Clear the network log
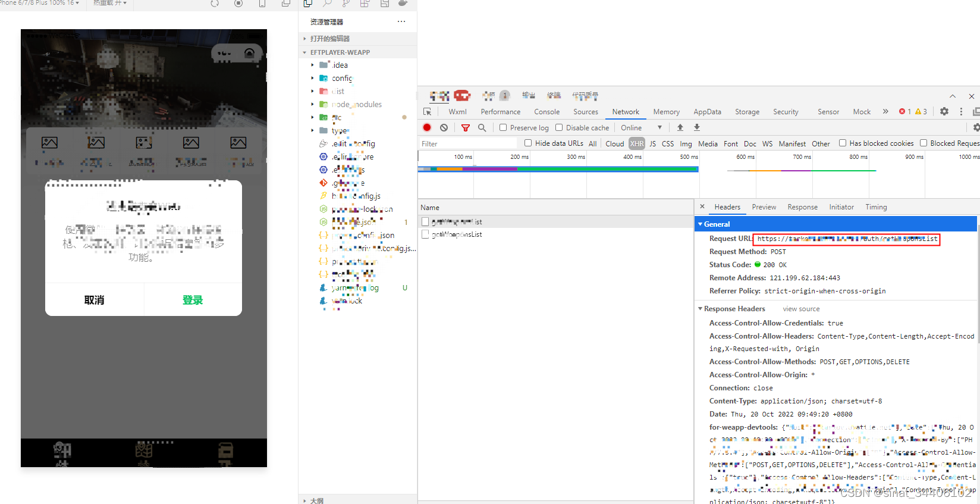This screenshot has width=980, height=504. 444,127
